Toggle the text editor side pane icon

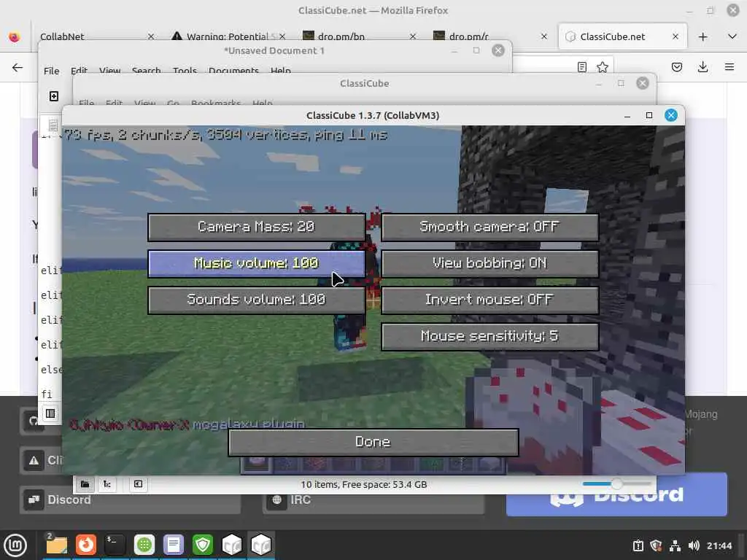click(x=50, y=413)
